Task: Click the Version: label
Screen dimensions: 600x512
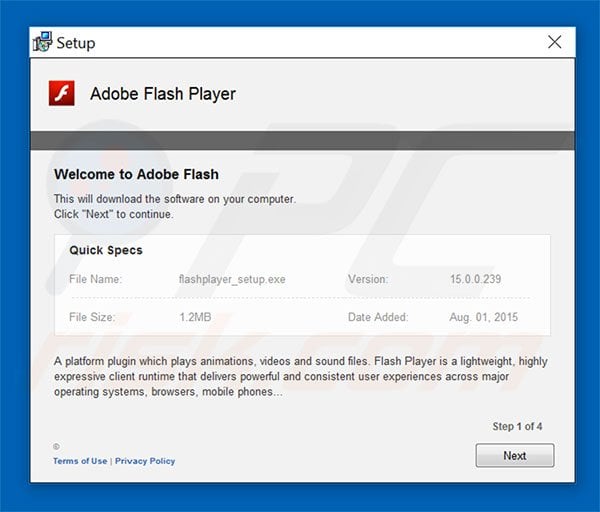Action: click(x=368, y=279)
